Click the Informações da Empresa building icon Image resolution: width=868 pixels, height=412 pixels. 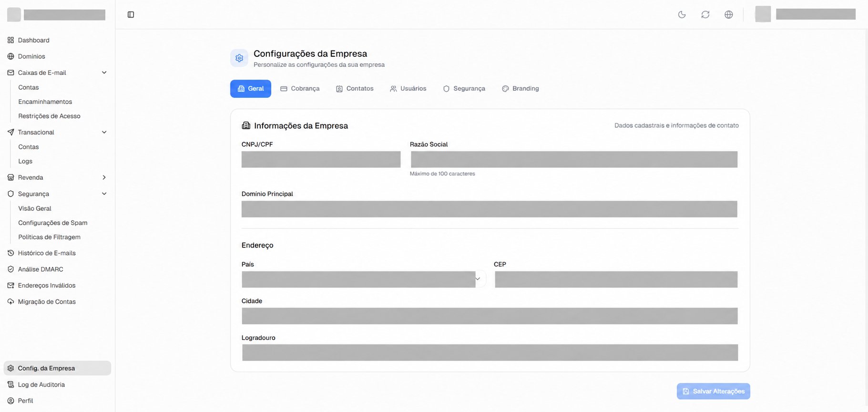click(246, 125)
